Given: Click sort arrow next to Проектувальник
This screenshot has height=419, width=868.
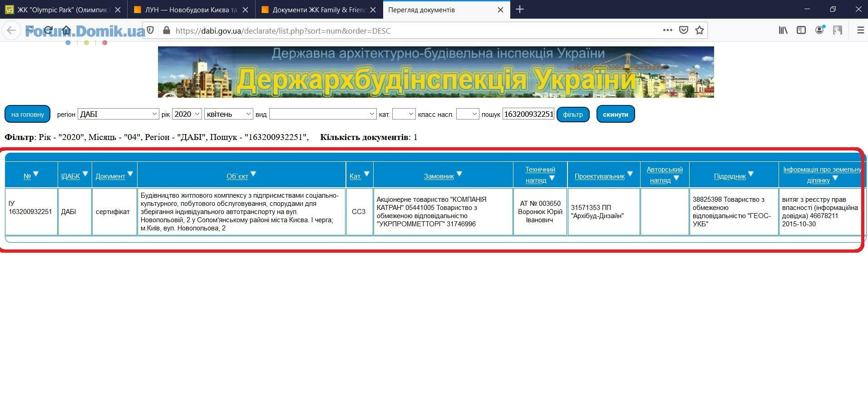Looking at the screenshot, I should [x=630, y=174].
